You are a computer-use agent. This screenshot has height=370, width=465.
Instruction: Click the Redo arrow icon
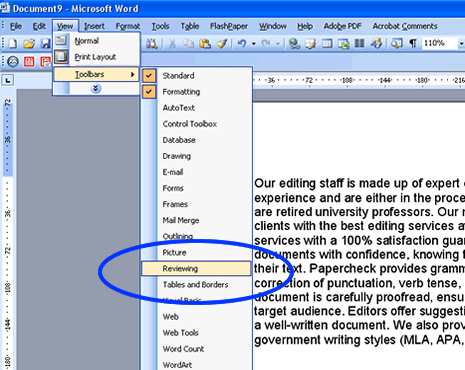(266, 43)
